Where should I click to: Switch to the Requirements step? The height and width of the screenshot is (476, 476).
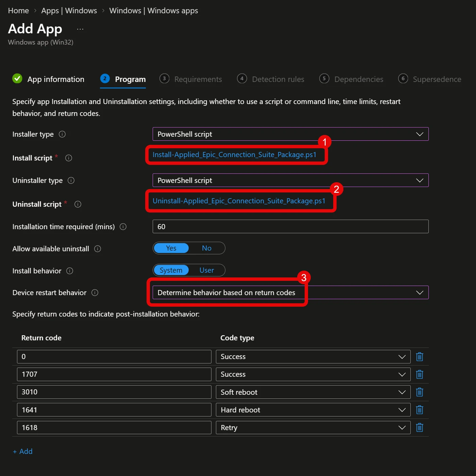tap(191, 79)
